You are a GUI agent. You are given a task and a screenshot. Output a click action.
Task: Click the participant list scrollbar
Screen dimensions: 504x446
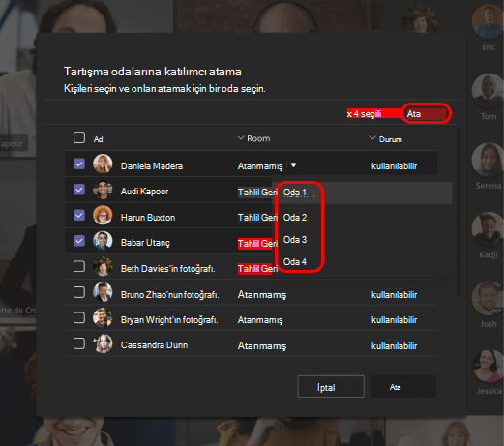(x=459, y=212)
